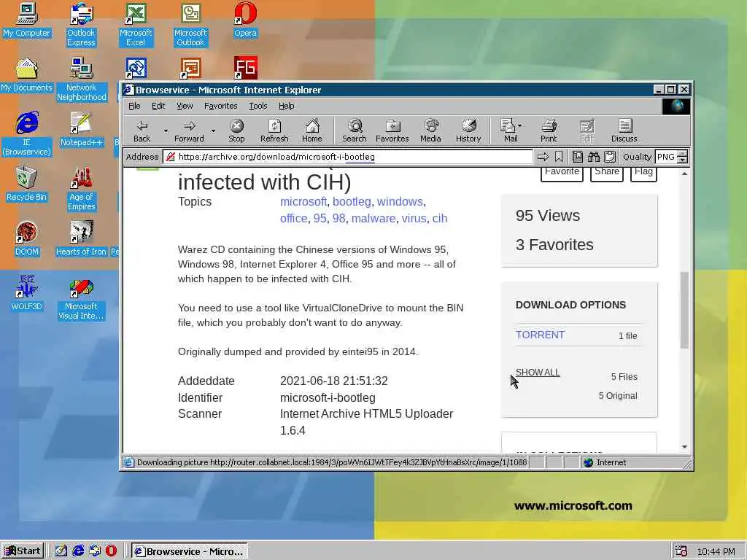This screenshot has height=560, width=747.
Task: Click the Go arrow beside address bar
Action: click(x=543, y=157)
